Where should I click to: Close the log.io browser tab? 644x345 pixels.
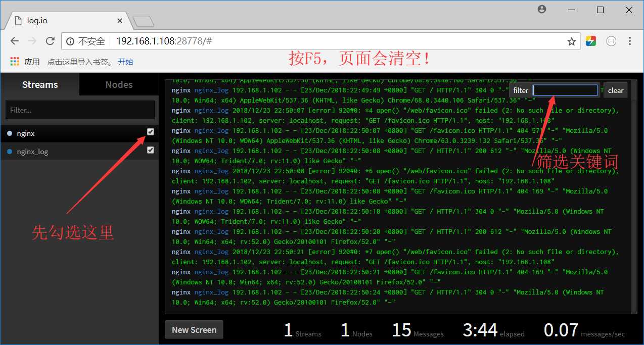(x=120, y=21)
